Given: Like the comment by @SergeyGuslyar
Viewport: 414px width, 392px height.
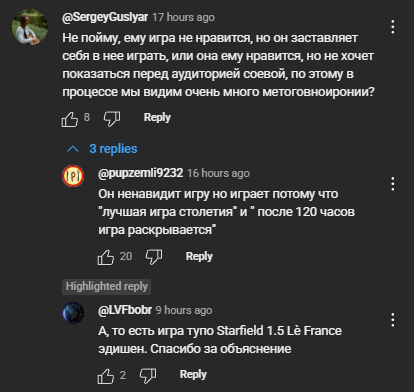Looking at the screenshot, I should 70,119.
